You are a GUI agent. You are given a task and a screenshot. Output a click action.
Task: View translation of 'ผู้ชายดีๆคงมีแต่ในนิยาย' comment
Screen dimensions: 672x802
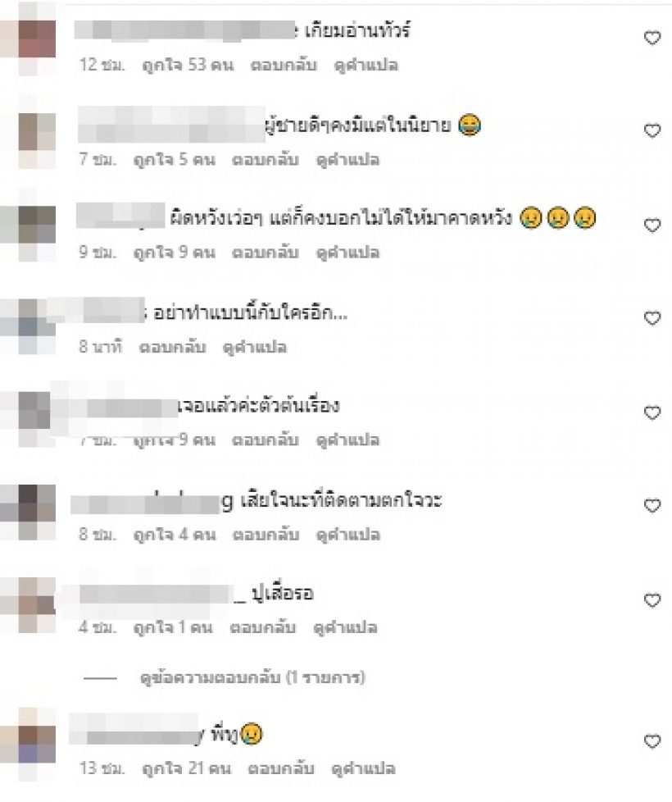tap(348, 160)
